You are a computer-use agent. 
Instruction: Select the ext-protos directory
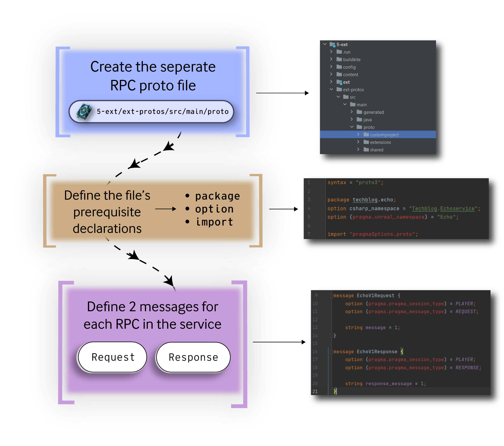click(353, 90)
